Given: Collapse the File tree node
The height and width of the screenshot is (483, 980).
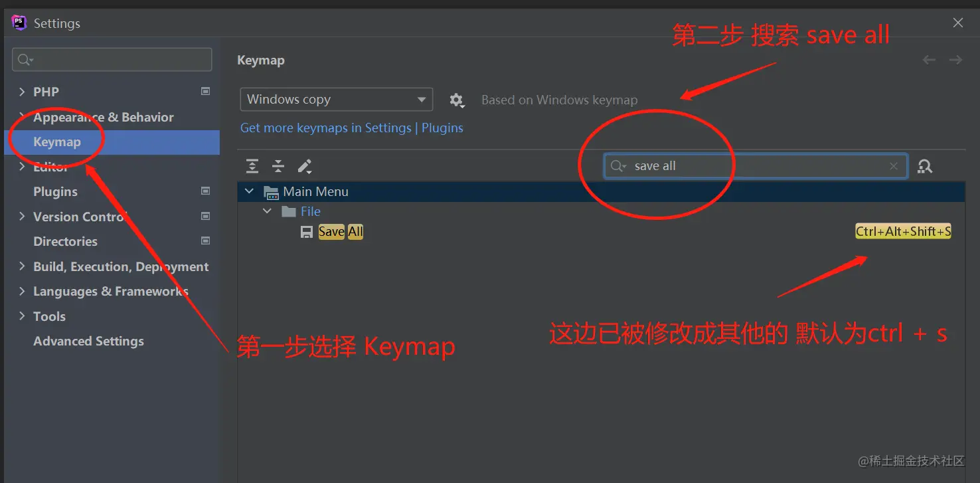Looking at the screenshot, I should (x=268, y=211).
